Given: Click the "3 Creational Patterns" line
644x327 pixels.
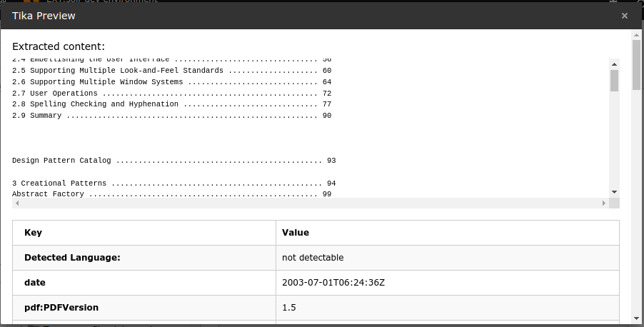Looking at the screenshot, I should pos(173,183).
